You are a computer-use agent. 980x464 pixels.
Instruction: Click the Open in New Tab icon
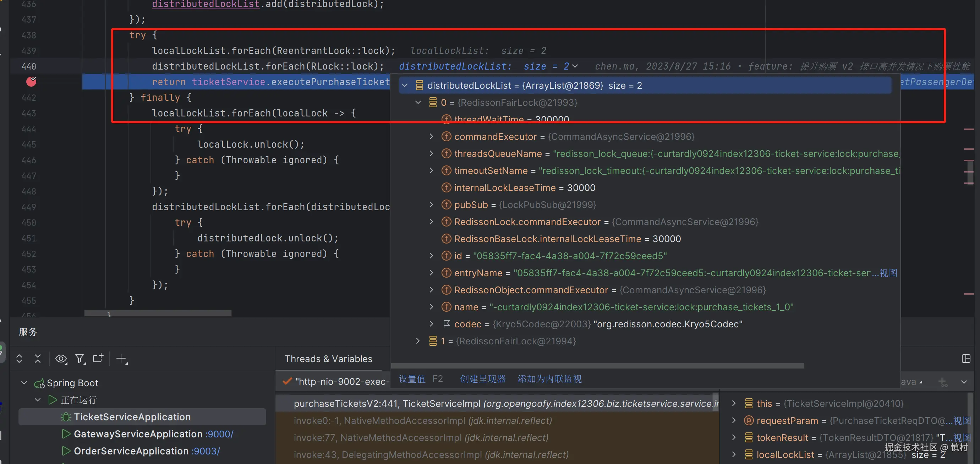98,358
